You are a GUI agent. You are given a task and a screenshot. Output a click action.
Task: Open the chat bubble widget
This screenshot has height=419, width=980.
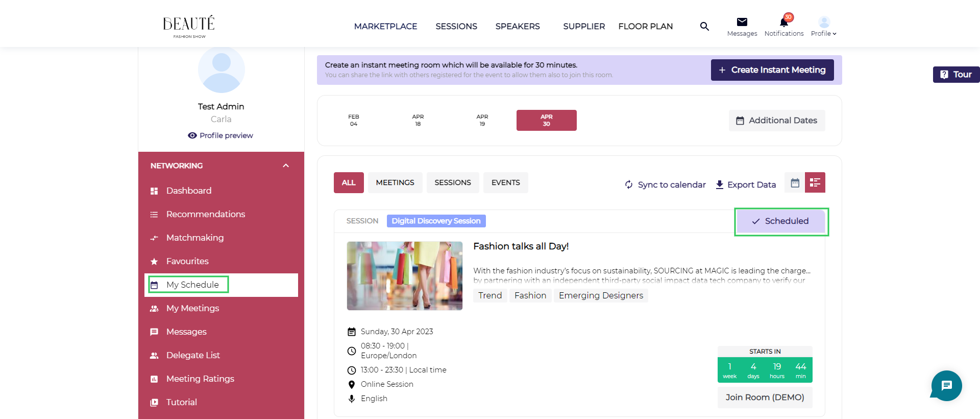(x=946, y=386)
